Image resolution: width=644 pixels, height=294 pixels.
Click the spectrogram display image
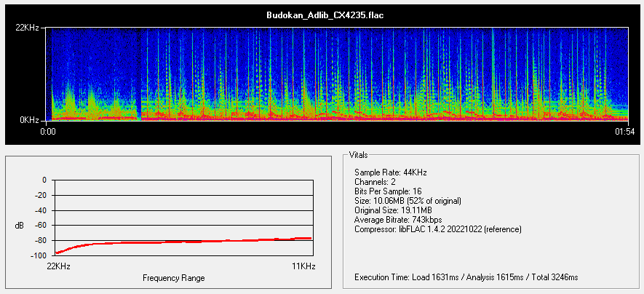338,73
